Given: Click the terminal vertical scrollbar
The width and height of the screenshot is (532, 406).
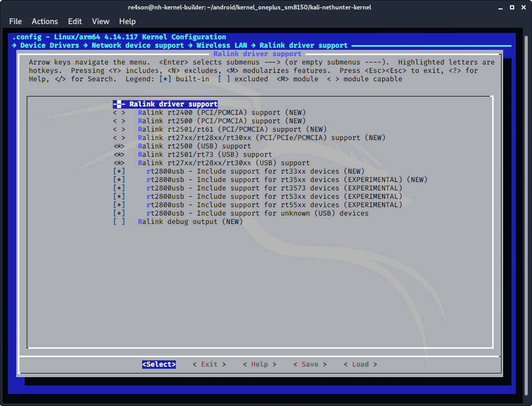Looking at the screenshot, I should (x=527, y=210).
